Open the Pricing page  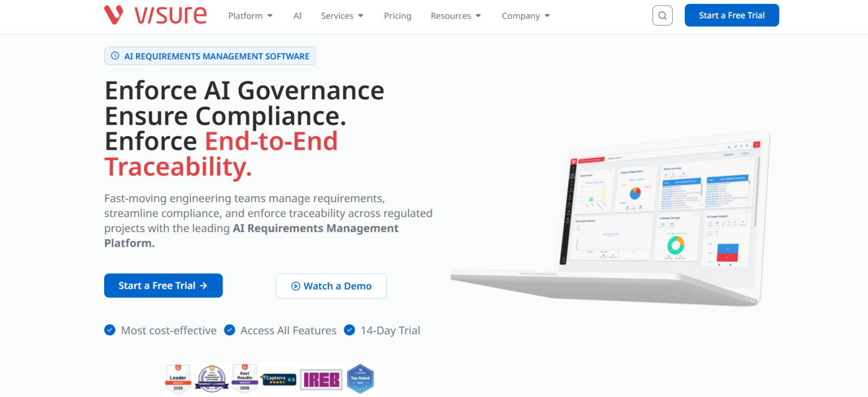398,16
